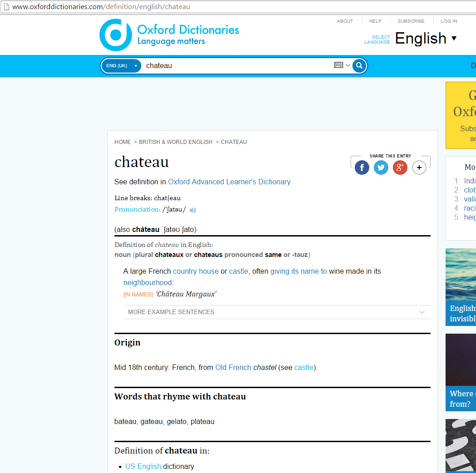Expand More Example Sentences section
This screenshot has height=473, width=476.
[x=277, y=312]
